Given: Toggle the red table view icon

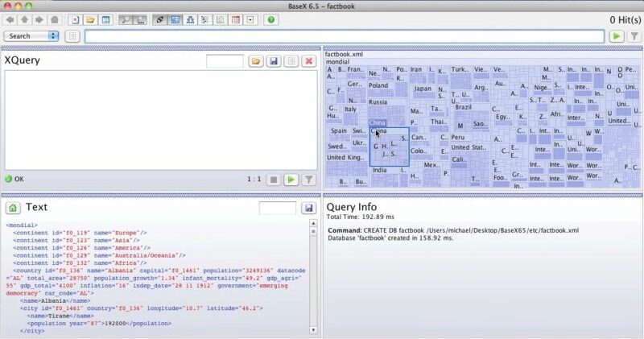Looking at the screenshot, I should point(236,19).
